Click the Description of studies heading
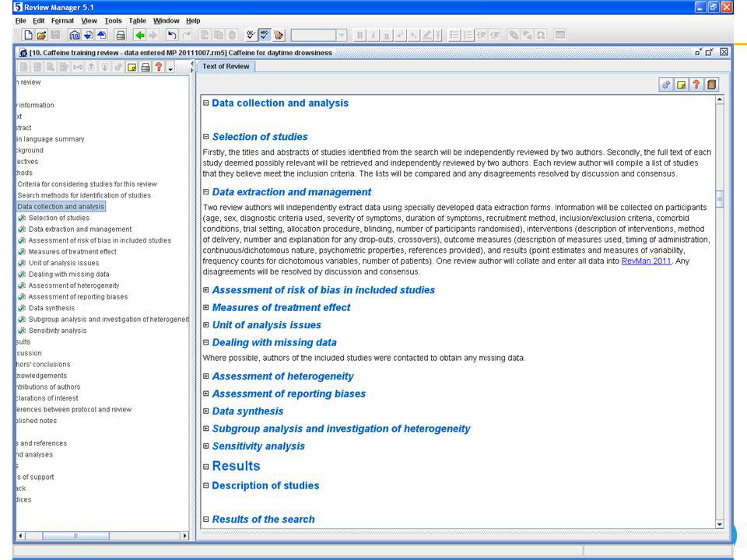 (265, 485)
